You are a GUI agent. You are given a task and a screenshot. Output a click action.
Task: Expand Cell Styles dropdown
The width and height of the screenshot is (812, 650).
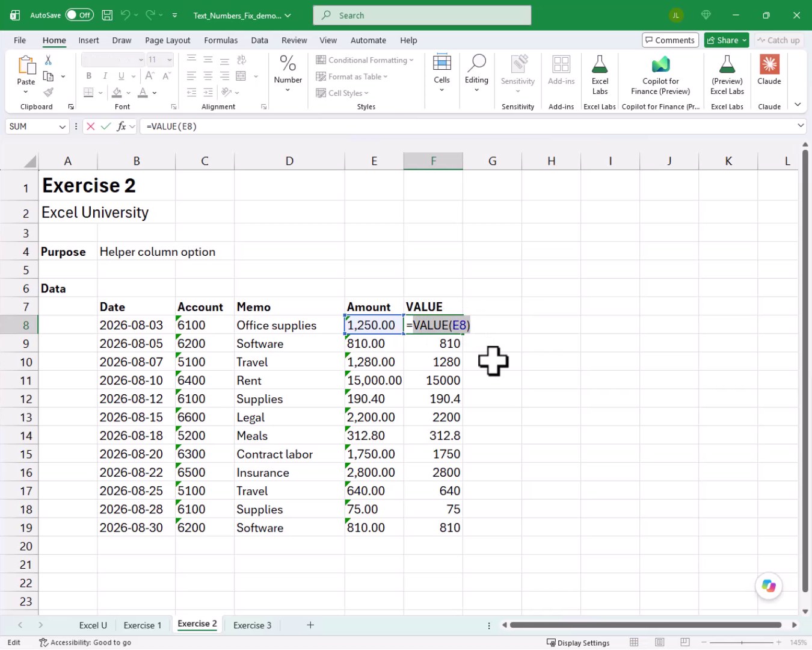(x=342, y=93)
